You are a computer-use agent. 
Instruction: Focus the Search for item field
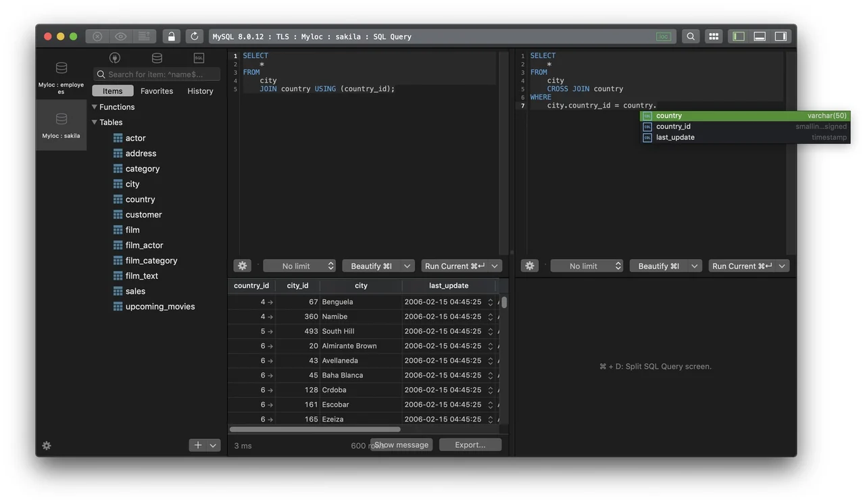point(157,74)
